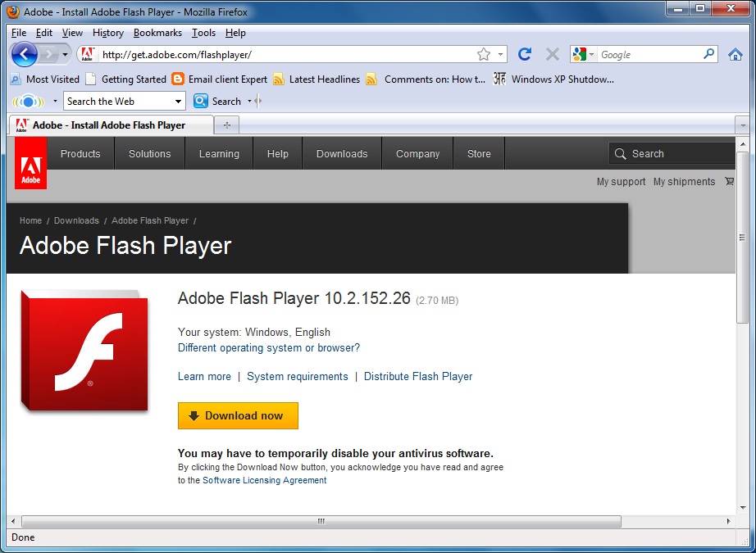Open the Solutions navigation item
This screenshot has width=756, height=553.
149,154
